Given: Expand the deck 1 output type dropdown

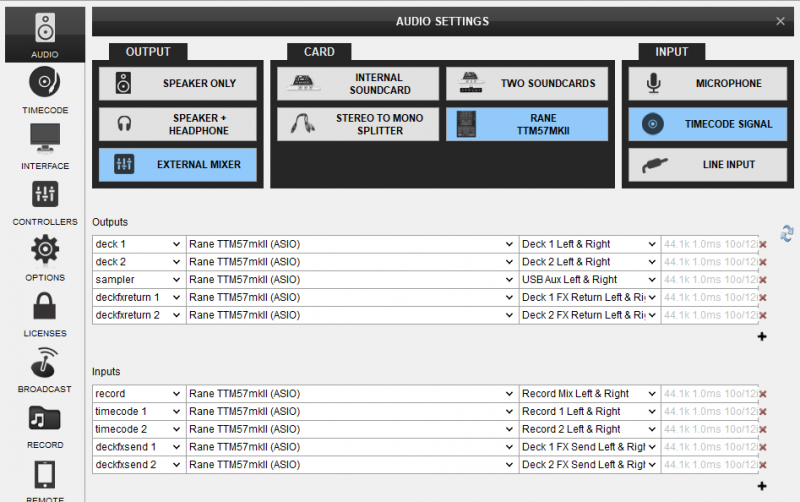Looking at the screenshot, I should tap(139, 244).
